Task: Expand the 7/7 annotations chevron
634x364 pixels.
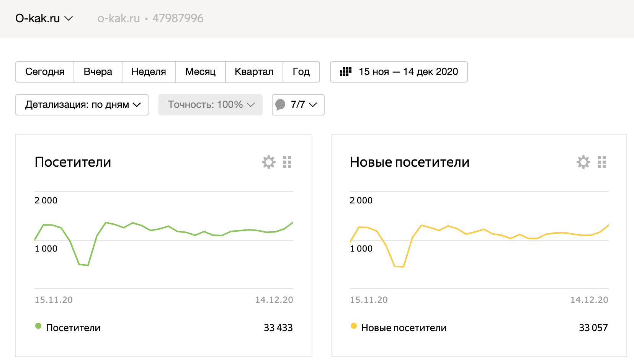Action: (313, 105)
